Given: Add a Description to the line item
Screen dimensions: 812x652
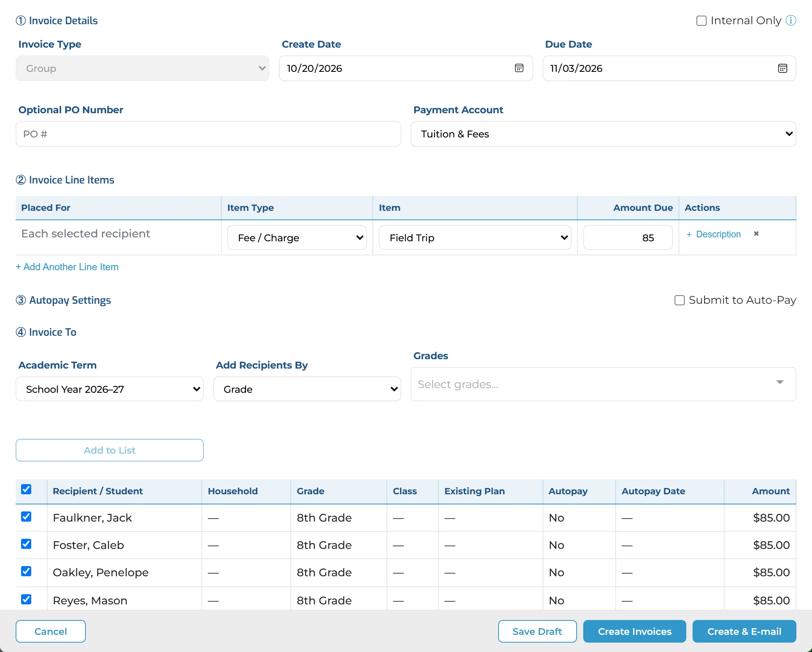Looking at the screenshot, I should click(x=714, y=234).
